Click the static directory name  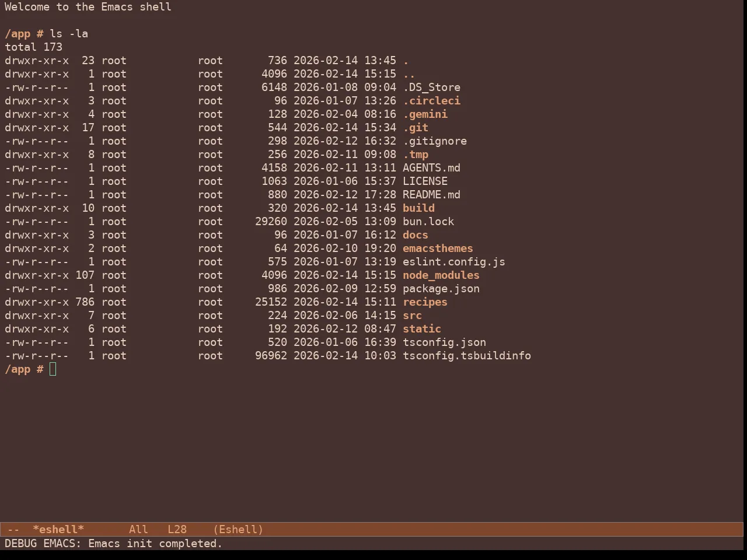tap(422, 329)
